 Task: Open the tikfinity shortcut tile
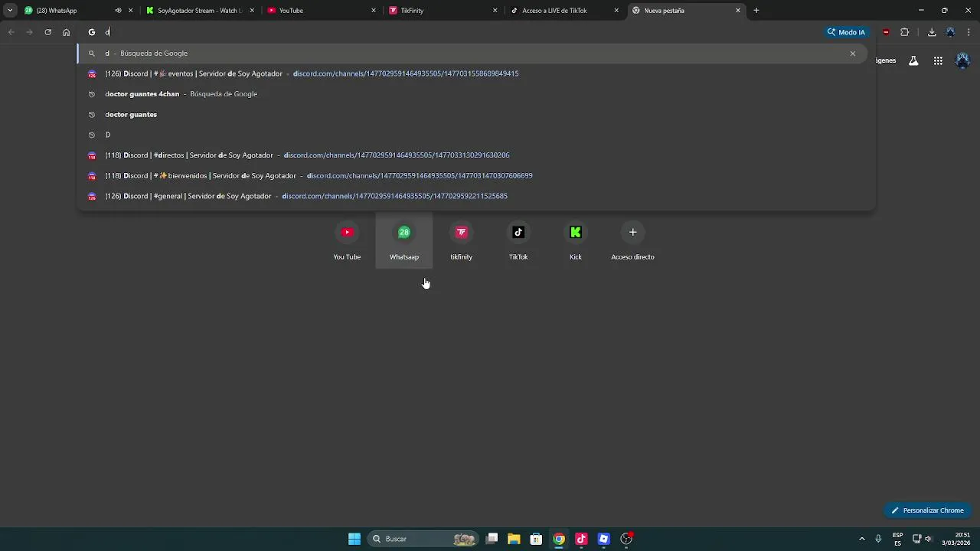click(461, 240)
